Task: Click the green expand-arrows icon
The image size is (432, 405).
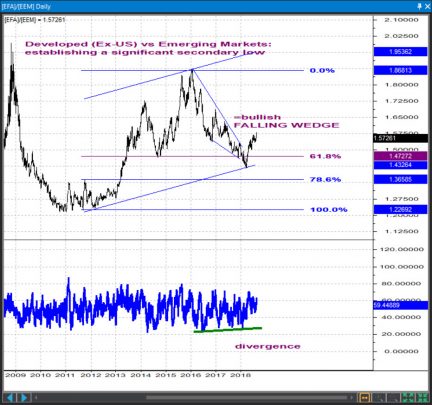Action: coord(408,398)
